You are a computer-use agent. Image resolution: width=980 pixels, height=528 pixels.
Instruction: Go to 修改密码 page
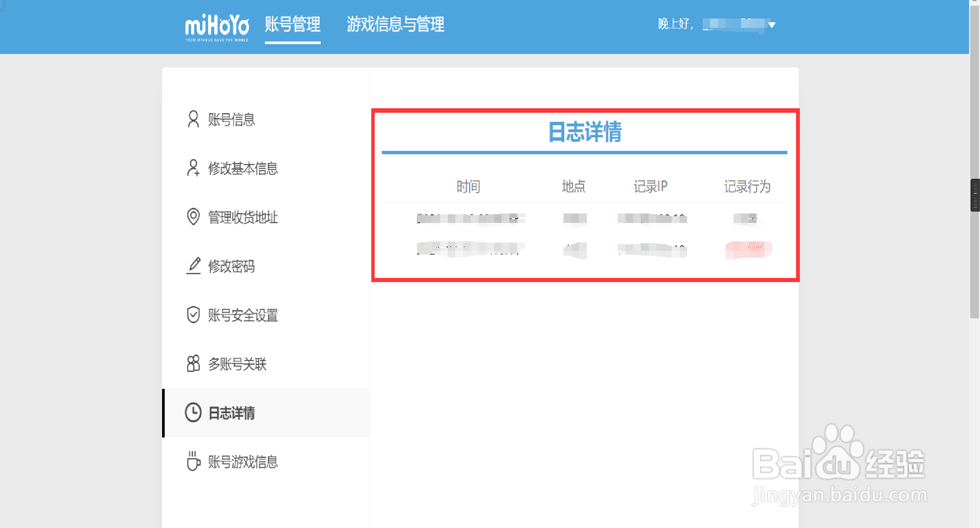tap(231, 266)
